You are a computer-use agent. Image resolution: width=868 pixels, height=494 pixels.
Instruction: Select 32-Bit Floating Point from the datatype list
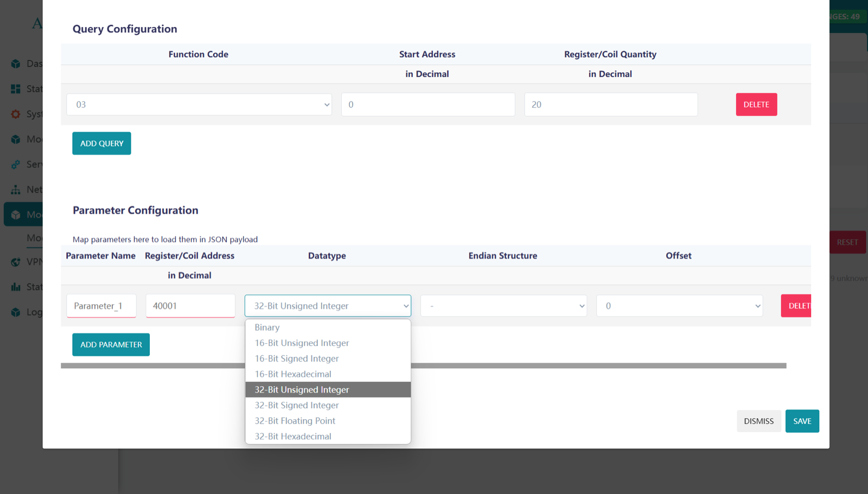295,420
